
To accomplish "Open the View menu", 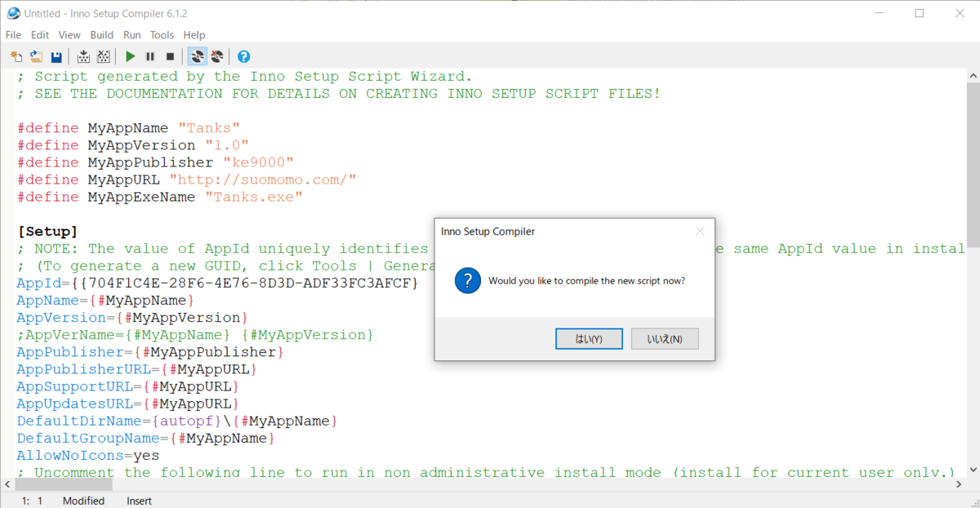I will 69,35.
